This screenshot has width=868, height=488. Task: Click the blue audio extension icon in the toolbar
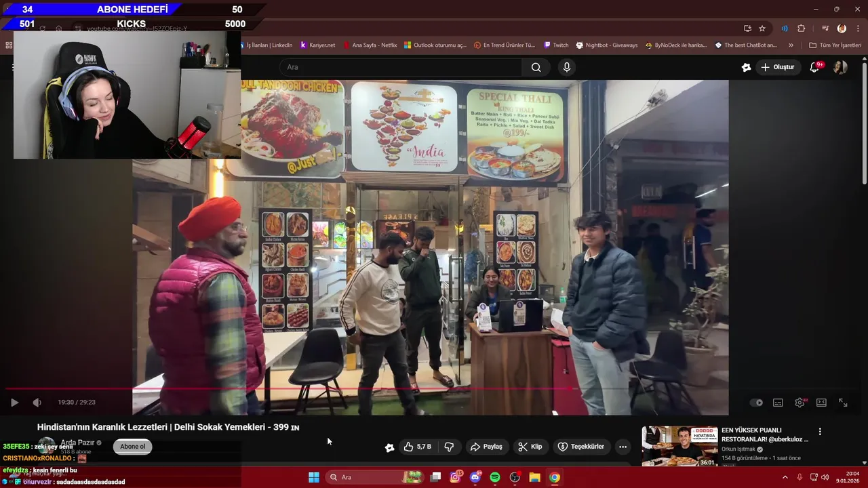(x=785, y=28)
